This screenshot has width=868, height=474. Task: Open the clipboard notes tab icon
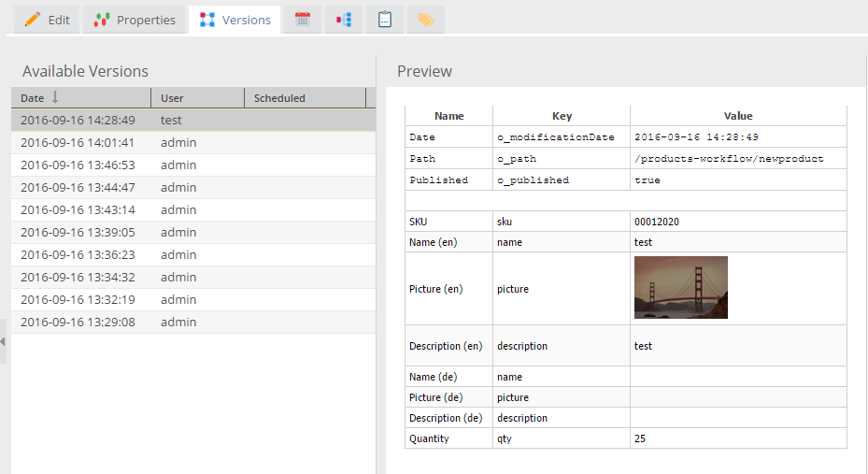click(x=384, y=20)
